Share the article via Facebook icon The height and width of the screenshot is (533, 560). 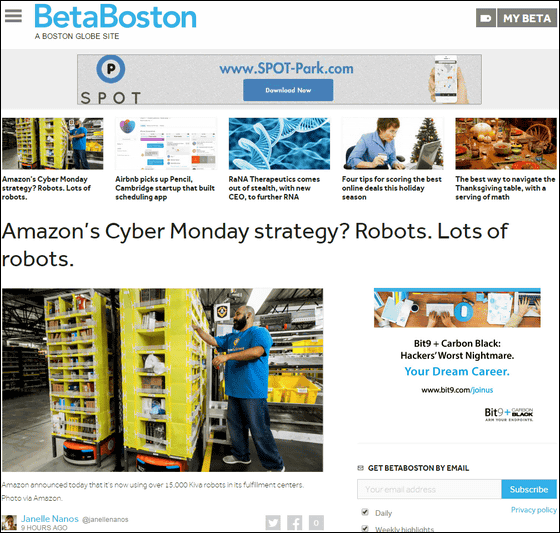pos(295,523)
